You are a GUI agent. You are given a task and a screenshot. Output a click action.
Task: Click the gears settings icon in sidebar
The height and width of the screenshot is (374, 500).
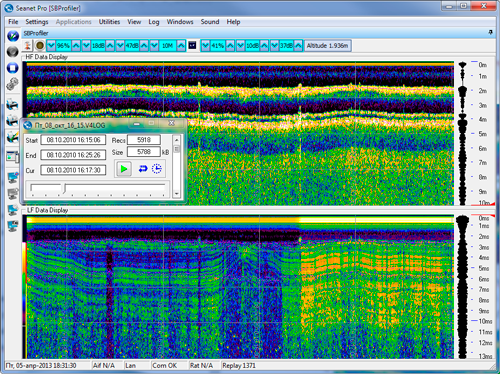[13, 84]
